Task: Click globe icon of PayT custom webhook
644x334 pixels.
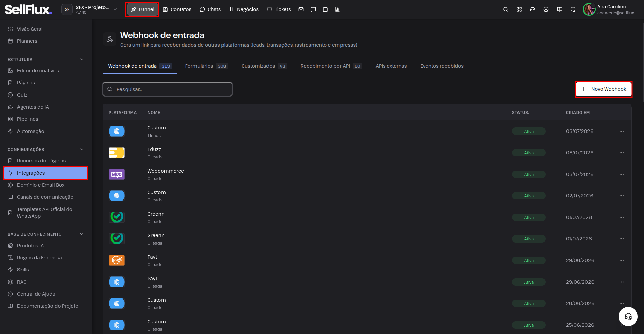Action: coord(117,282)
